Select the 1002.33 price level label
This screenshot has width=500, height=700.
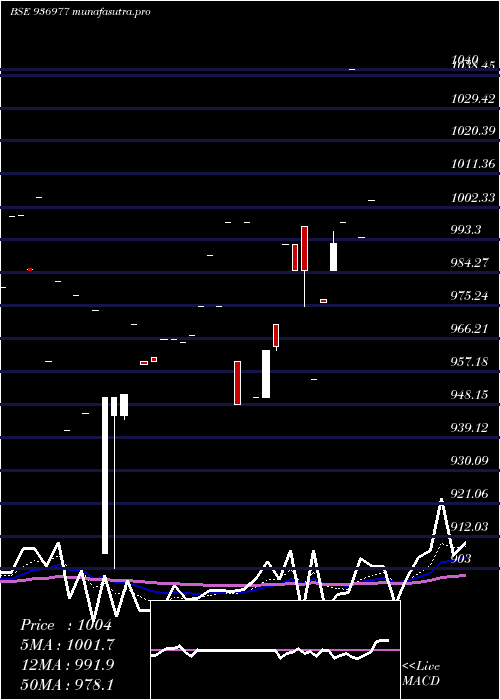pyautogui.click(x=473, y=197)
